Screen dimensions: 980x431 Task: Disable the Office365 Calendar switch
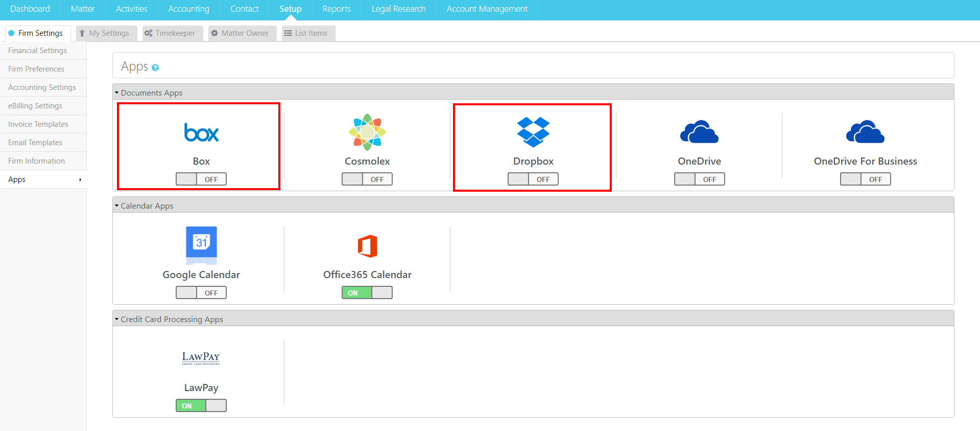click(x=367, y=292)
